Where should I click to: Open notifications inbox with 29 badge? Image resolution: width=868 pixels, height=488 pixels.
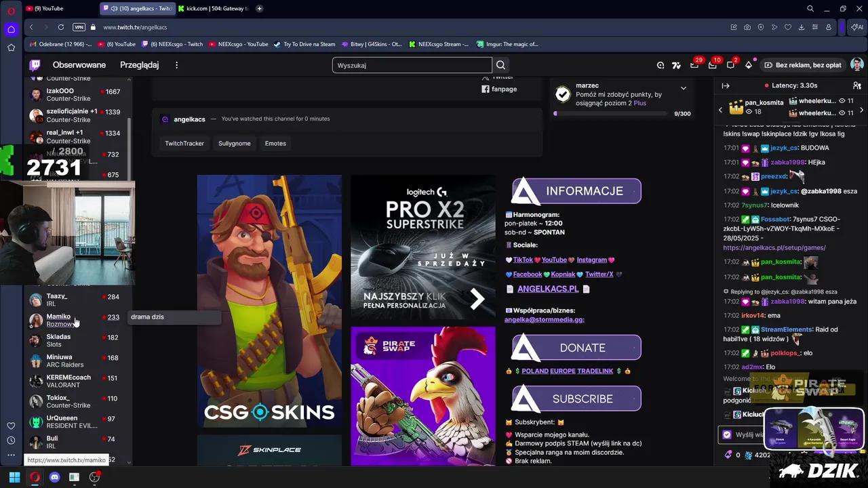pos(694,65)
